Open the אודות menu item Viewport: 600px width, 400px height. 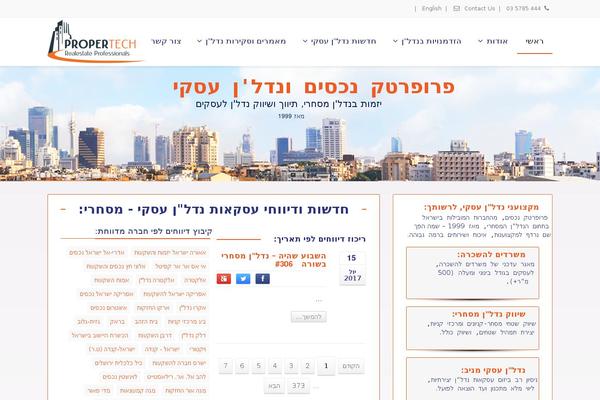[x=497, y=41]
